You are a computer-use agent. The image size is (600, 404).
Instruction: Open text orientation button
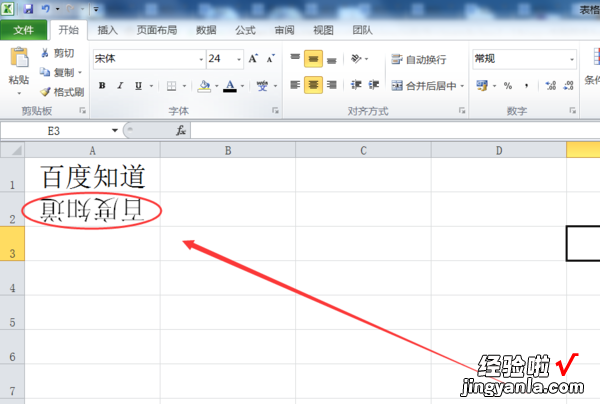356,59
